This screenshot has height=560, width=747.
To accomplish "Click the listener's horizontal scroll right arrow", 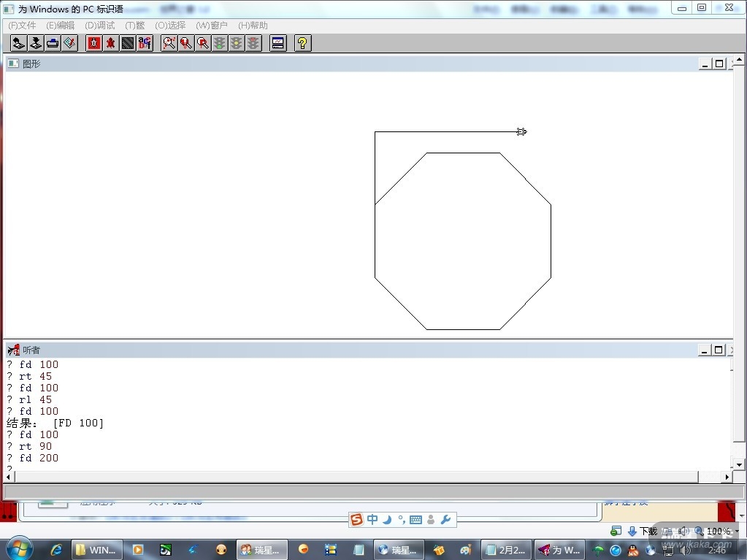I will coord(727,477).
